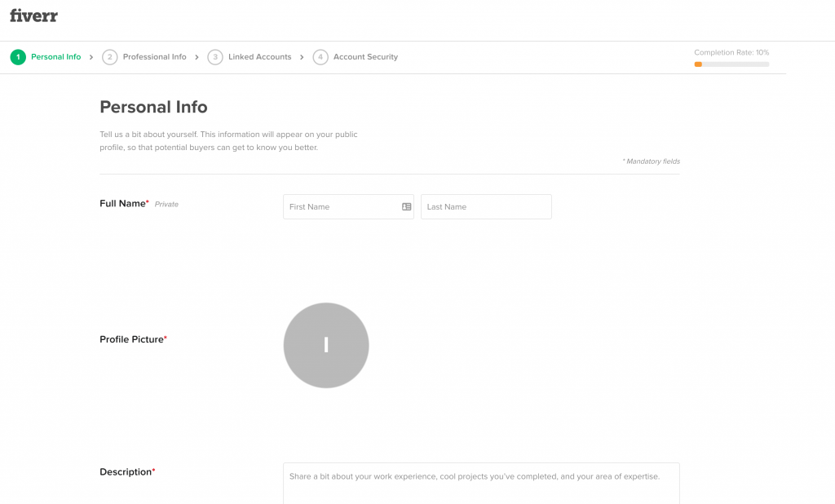Switch to the Account Security step
The image size is (835, 504).
click(366, 56)
